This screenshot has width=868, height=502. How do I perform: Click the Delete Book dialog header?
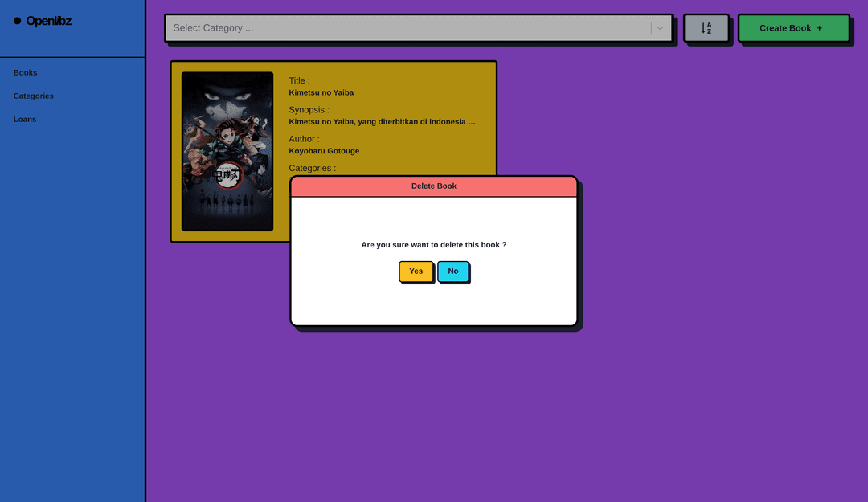[434, 186]
